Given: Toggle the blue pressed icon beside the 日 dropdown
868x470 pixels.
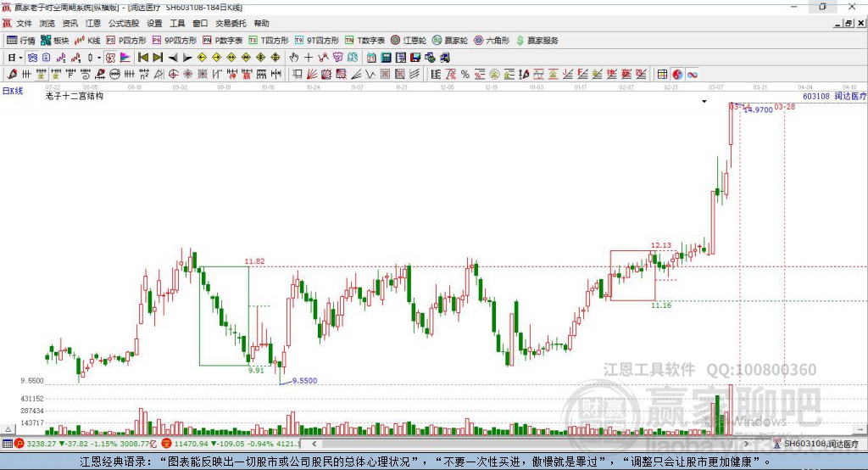Looking at the screenshot, I should click(x=32, y=58).
